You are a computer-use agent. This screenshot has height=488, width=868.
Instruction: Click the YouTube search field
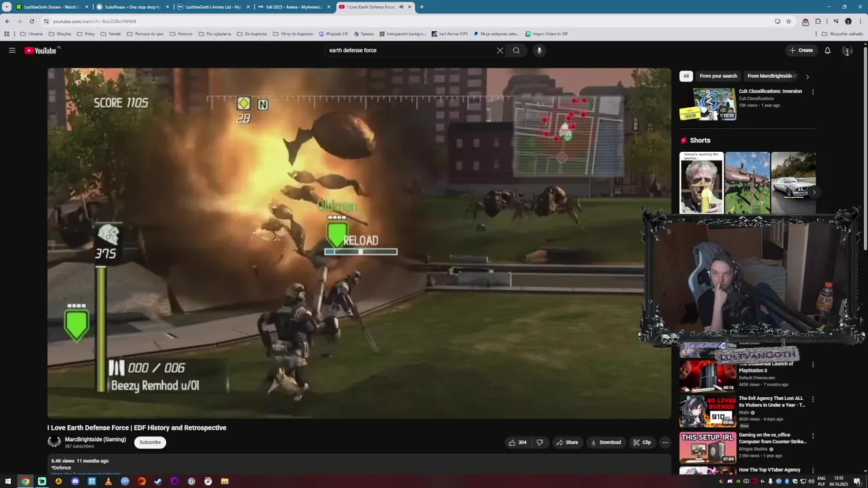coord(410,50)
